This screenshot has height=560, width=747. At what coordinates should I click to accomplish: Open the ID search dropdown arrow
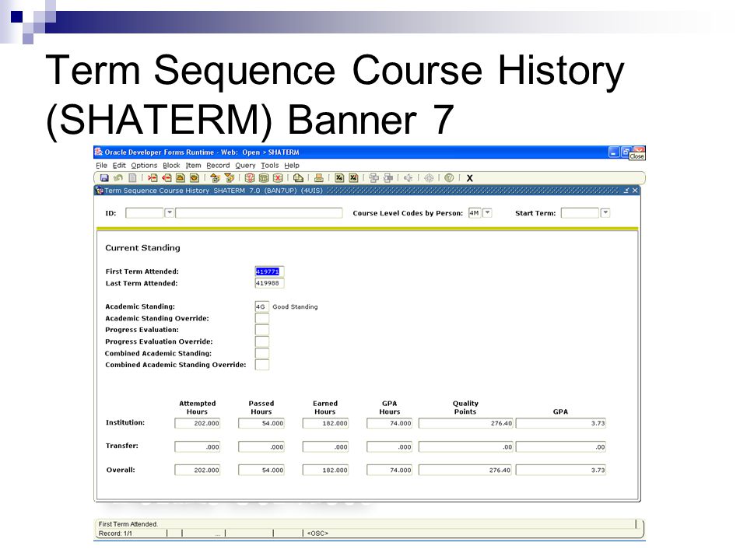click(169, 213)
